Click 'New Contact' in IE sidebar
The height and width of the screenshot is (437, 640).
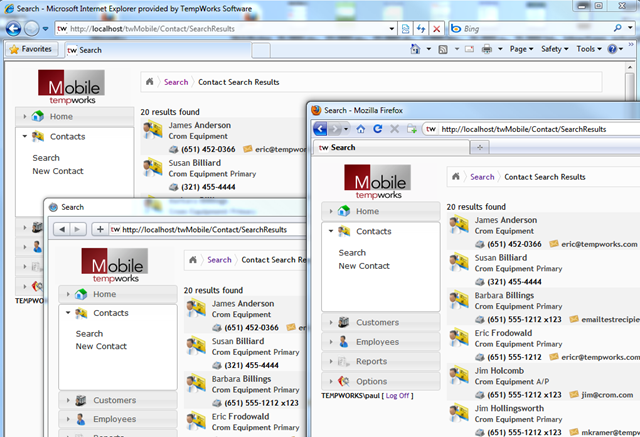58,171
